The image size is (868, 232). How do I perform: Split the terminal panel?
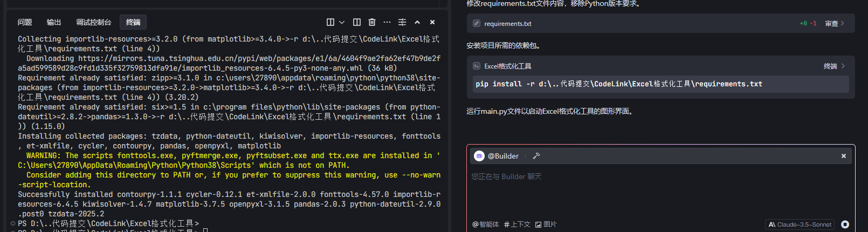(357, 22)
